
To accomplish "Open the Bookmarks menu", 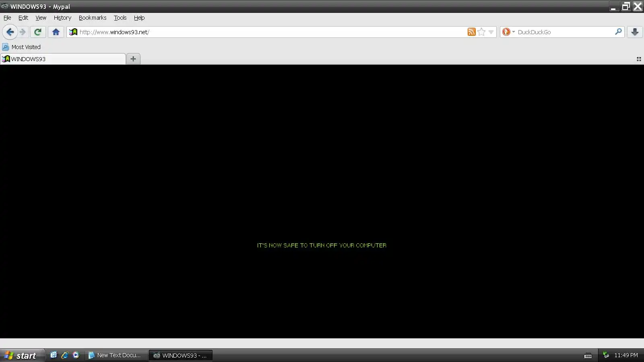I will 93,18.
